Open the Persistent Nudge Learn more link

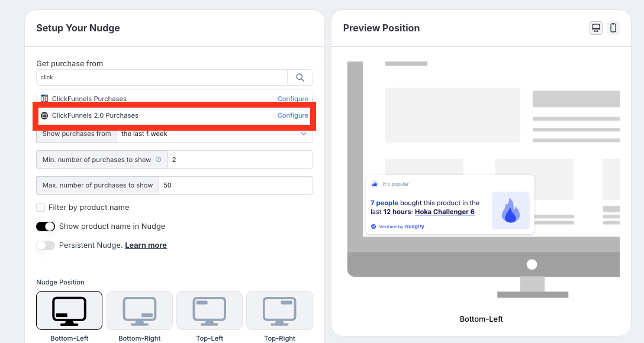(146, 245)
